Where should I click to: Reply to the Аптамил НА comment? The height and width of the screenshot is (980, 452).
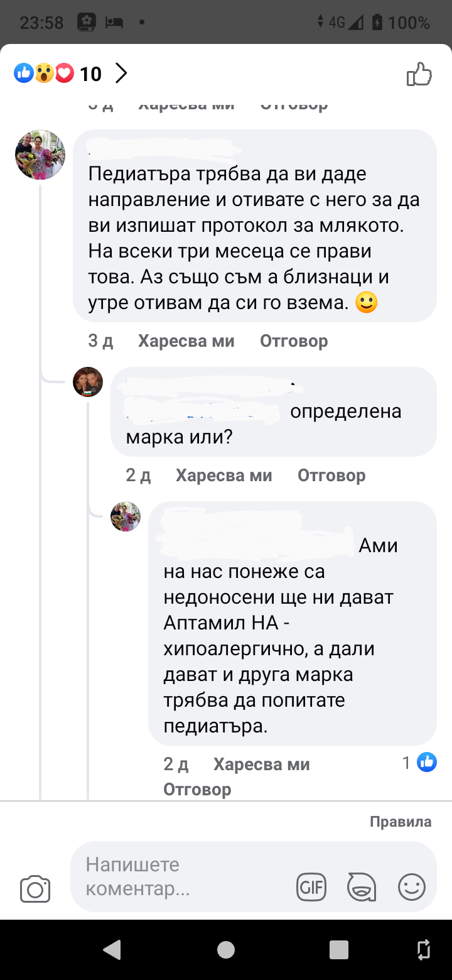tap(197, 789)
